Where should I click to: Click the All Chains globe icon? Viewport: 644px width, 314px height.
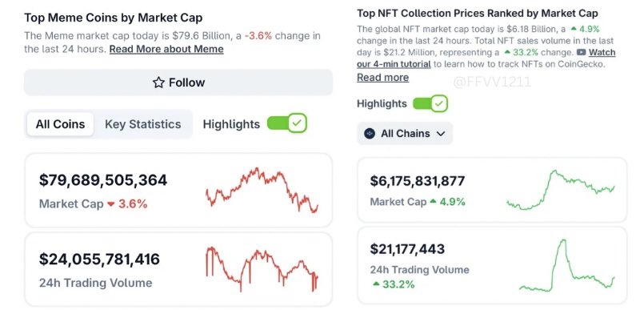pyautogui.click(x=370, y=134)
